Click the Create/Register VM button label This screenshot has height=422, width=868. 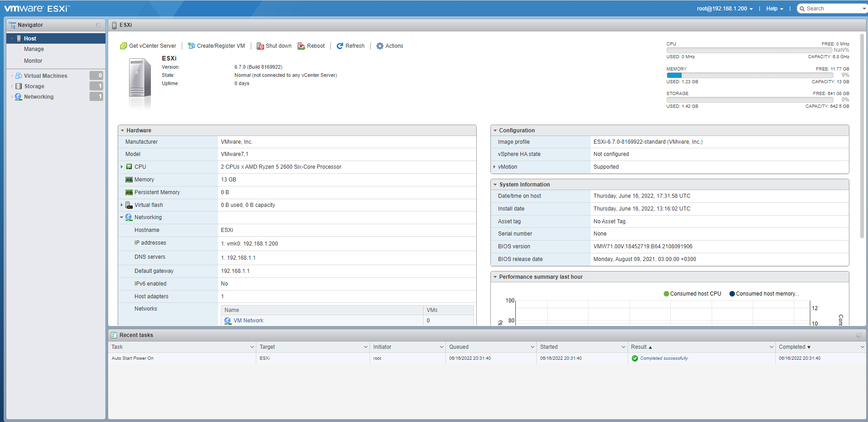coord(221,46)
